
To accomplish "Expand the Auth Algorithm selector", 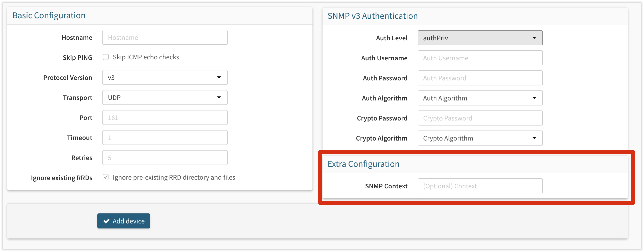I will (480, 98).
